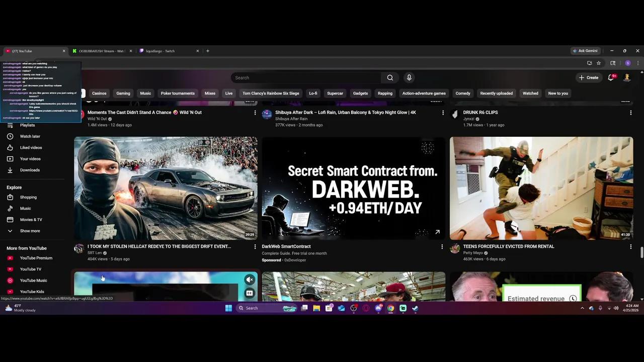Close the liquidlargo Twitch tab
This screenshot has height=362, width=644.
(198, 51)
